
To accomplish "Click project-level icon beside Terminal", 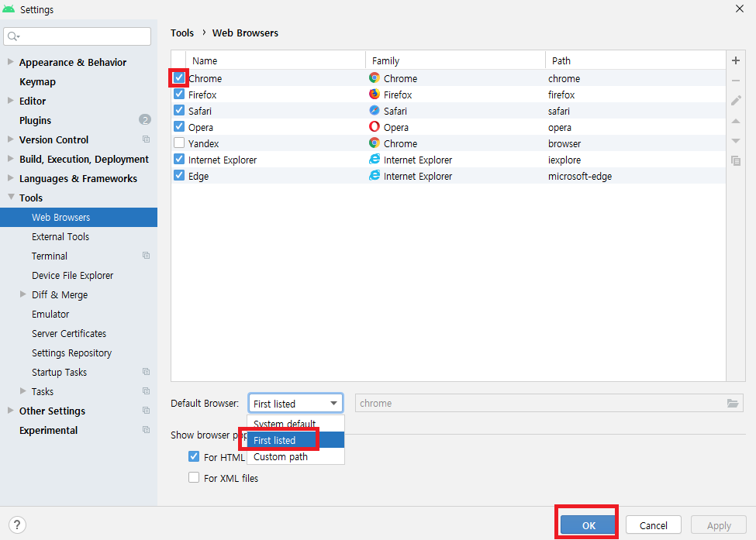I will (x=146, y=256).
